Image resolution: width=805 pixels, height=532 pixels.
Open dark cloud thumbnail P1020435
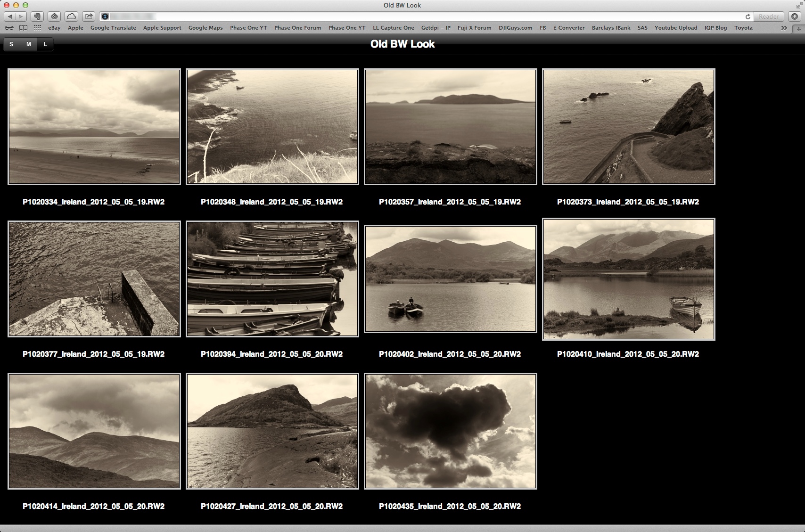pos(451,431)
